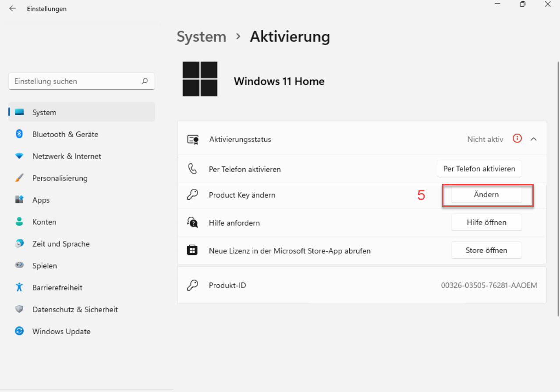Click Neue Lizenz in der Microsoft Store-App abrufen text
560x392 pixels.
click(x=290, y=251)
